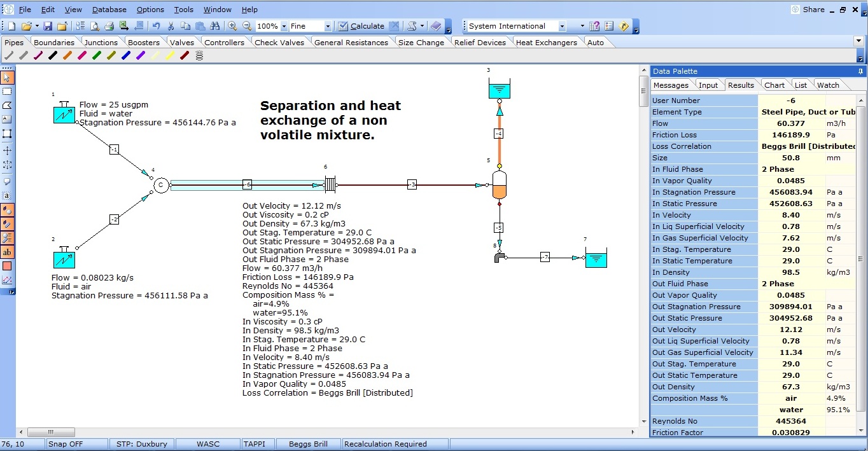Toggle the node number display button
Image resolution: width=868 pixels, height=451 pixels.
click(7, 209)
